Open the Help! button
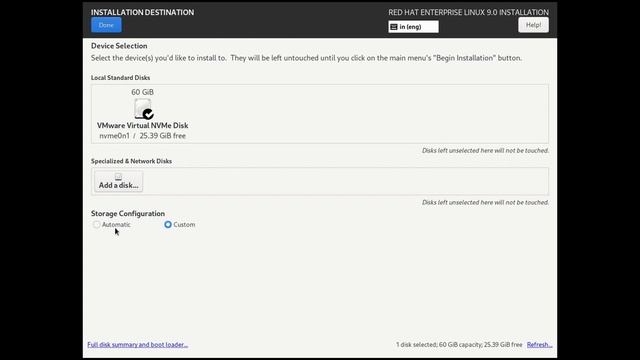The height and width of the screenshot is (360, 640). point(533,25)
